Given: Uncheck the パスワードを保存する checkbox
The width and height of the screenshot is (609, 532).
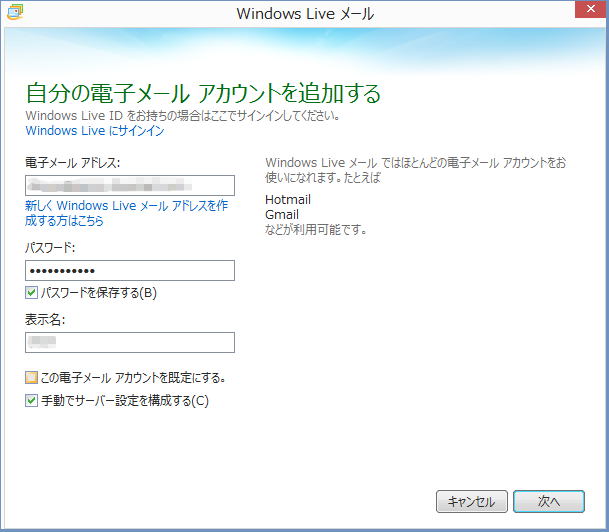Looking at the screenshot, I should pos(32,293).
